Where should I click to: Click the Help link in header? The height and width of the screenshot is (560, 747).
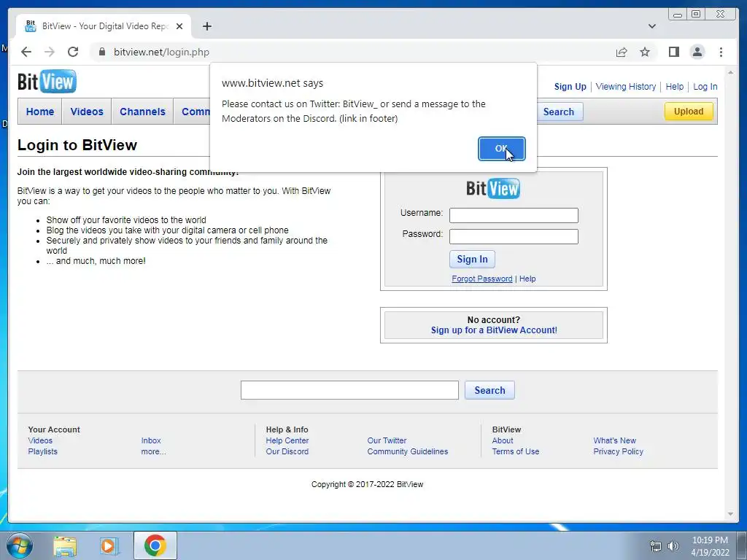click(674, 87)
